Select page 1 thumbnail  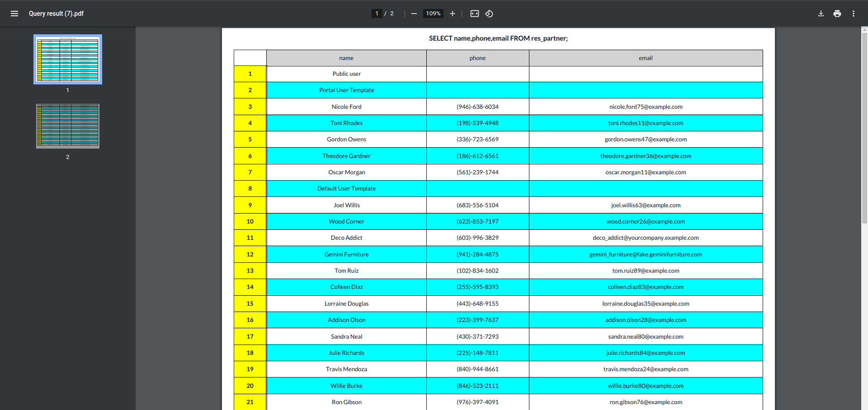[68, 60]
